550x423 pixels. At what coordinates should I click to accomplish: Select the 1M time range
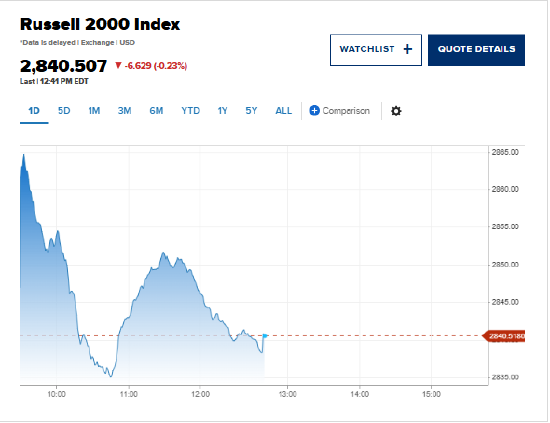[94, 111]
